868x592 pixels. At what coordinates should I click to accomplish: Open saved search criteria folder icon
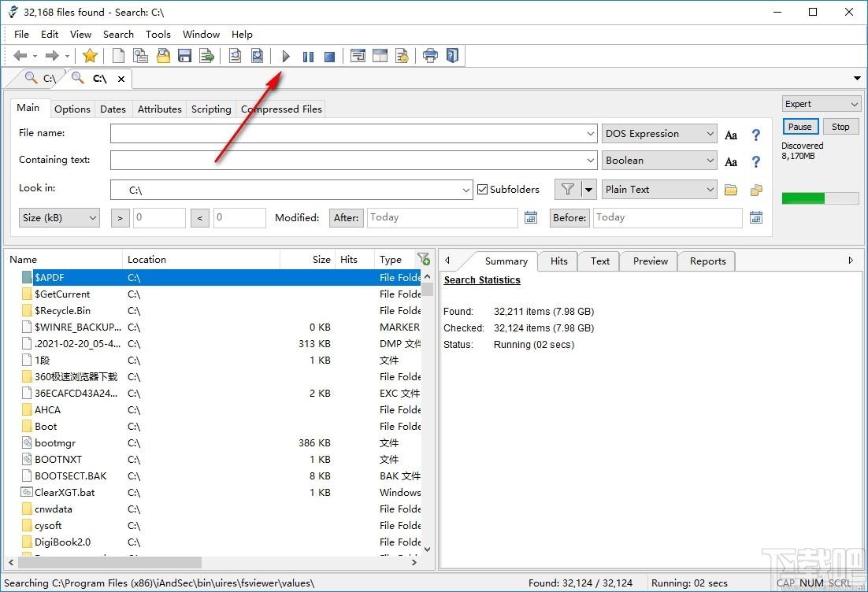pyautogui.click(x=163, y=56)
